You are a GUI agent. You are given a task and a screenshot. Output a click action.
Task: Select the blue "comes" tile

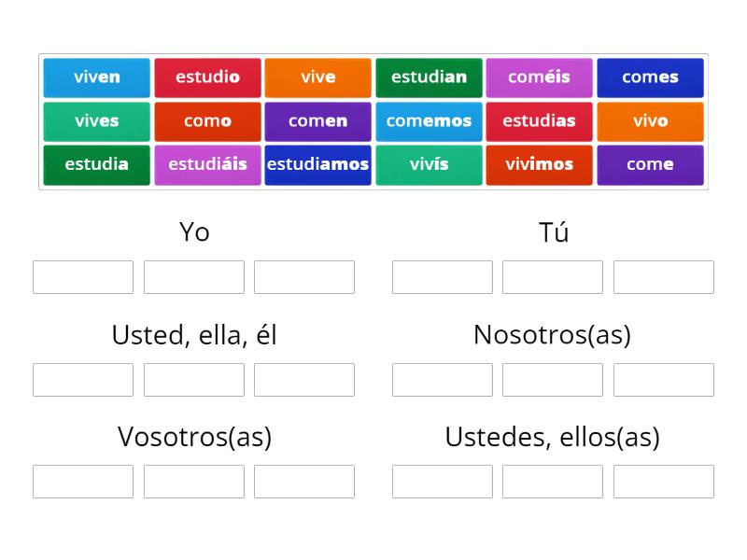650,77
